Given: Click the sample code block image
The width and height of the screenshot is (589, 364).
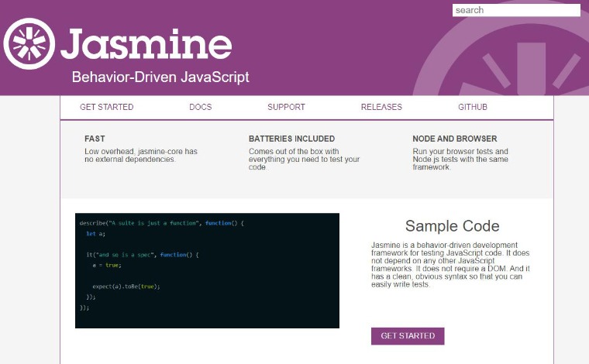Looking at the screenshot, I should pyautogui.click(x=207, y=270).
